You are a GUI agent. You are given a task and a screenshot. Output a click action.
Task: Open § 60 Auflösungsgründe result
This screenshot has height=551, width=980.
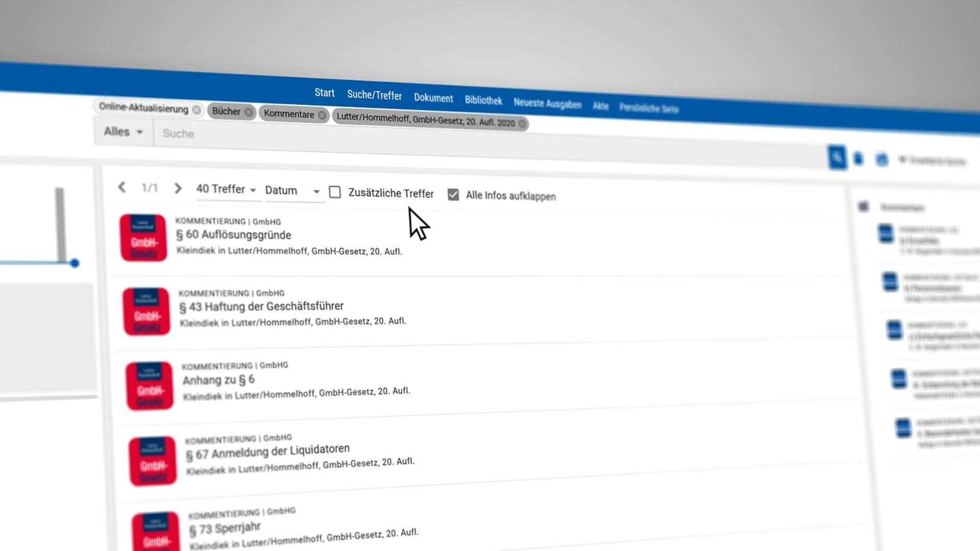click(233, 235)
